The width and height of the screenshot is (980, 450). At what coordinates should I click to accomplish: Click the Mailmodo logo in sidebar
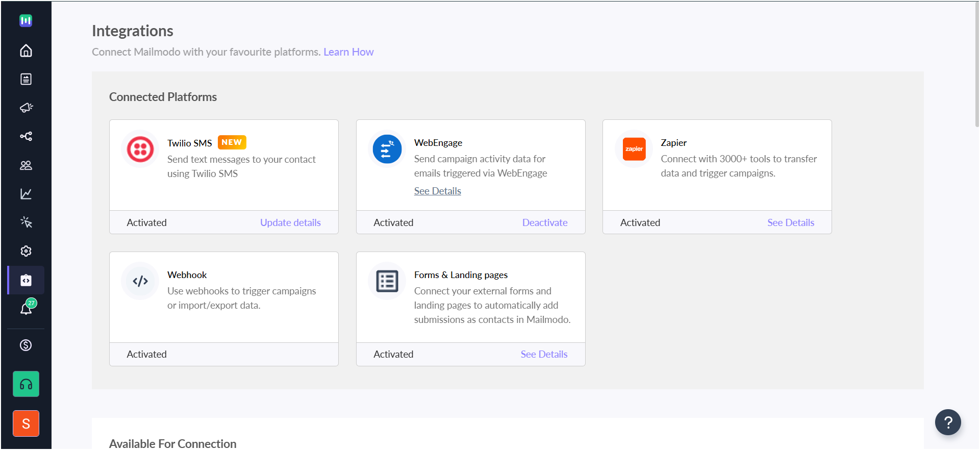coord(26,20)
